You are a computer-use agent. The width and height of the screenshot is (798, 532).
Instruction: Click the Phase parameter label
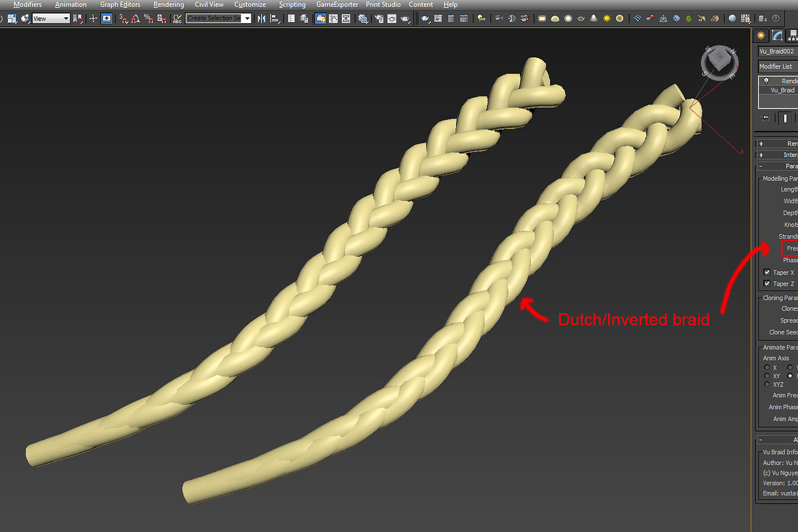point(790,260)
